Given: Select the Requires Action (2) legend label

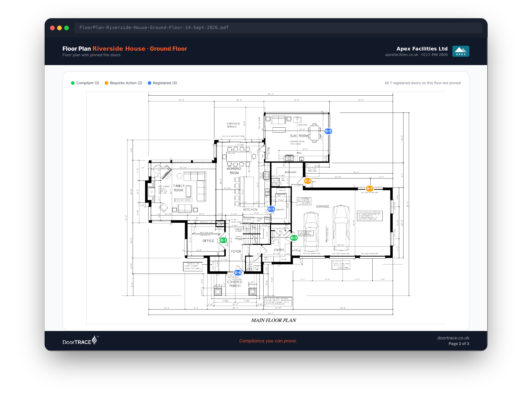Looking at the screenshot, I should (x=126, y=83).
